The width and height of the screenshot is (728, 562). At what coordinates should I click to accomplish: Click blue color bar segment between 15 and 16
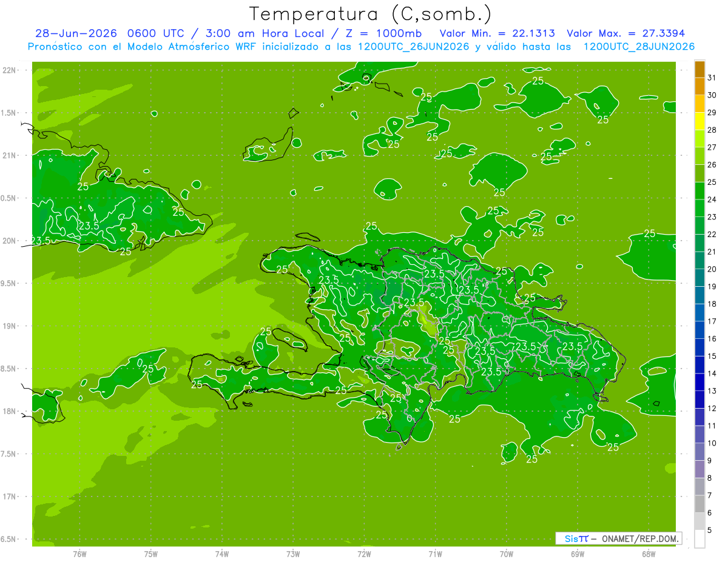(699, 348)
